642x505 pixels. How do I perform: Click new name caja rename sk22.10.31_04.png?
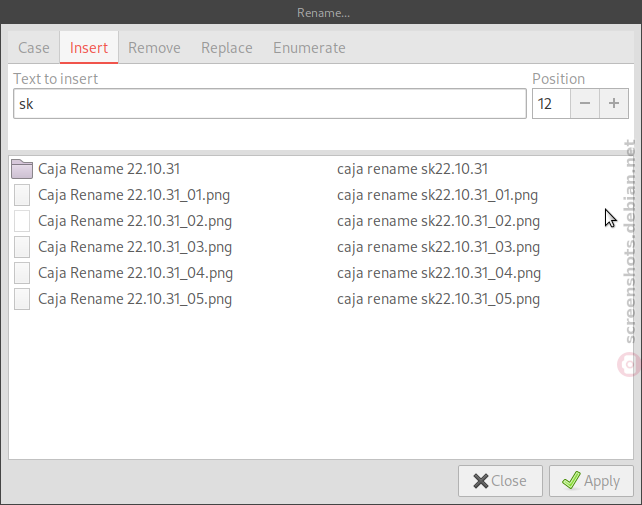[x=439, y=274]
